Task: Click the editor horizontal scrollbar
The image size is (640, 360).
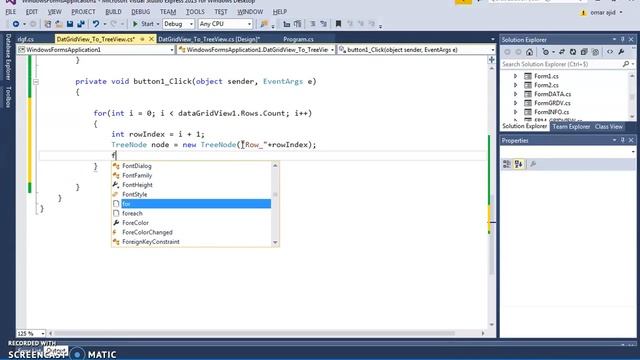Action: pos(254,333)
